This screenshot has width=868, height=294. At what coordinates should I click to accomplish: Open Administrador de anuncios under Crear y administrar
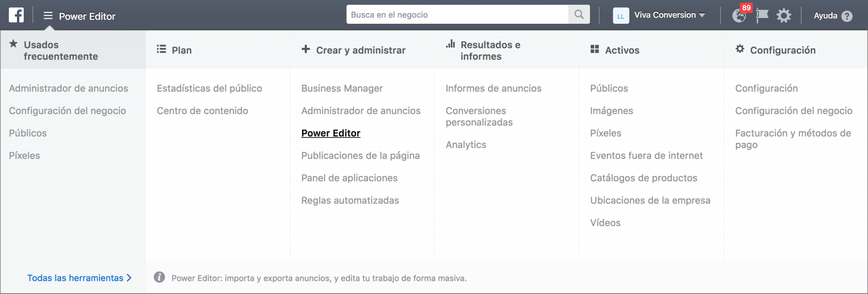[361, 111]
